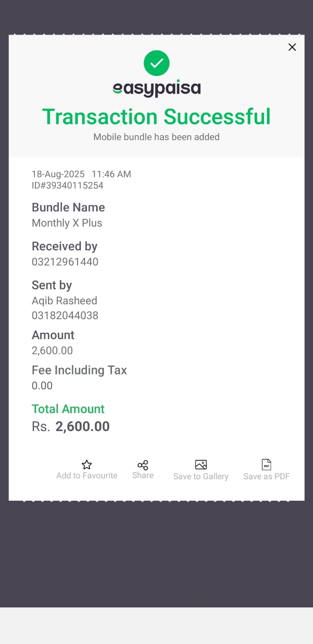Select the 'Share' text label
The image size is (313, 644).
coord(143,475)
